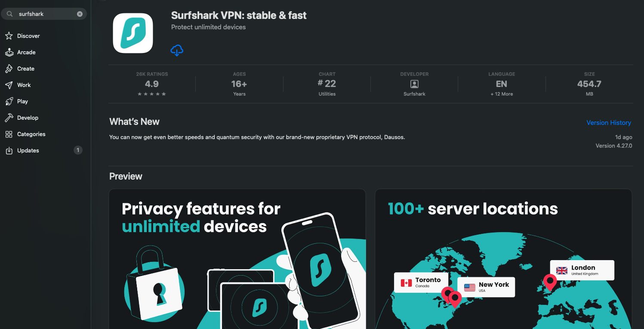The width and height of the screenshot is (644, 329).
Task: Open the 100+ server locations preview
Action: point(503,259)
